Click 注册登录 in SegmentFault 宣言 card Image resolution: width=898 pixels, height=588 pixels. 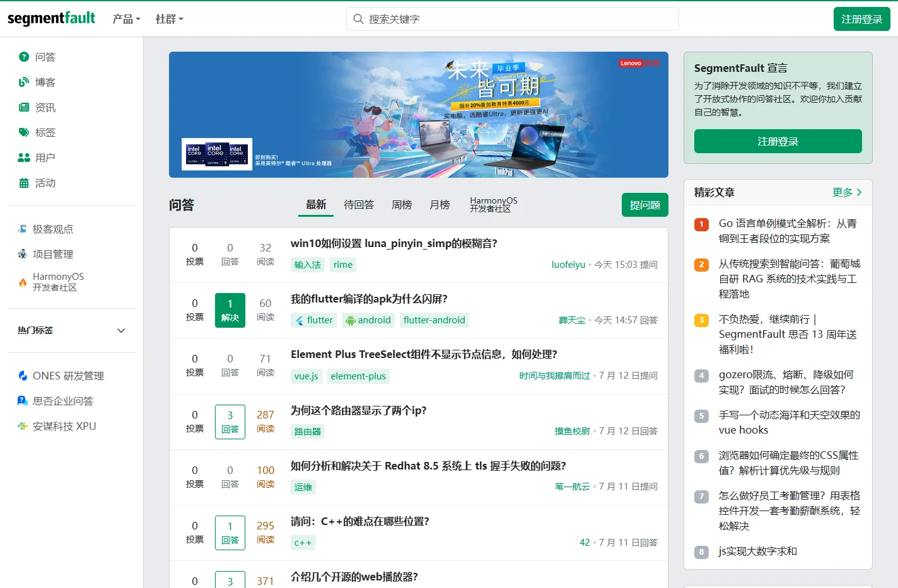[778, 141]
